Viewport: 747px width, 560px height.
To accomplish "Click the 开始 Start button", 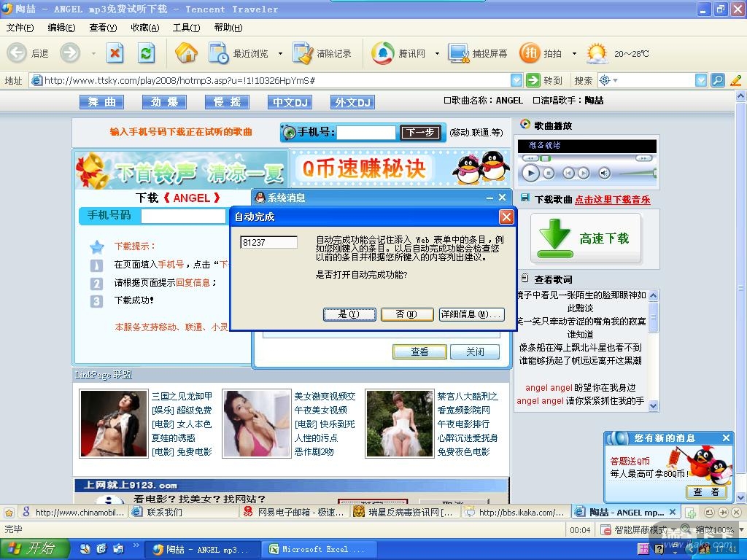I will pos(34,548).
